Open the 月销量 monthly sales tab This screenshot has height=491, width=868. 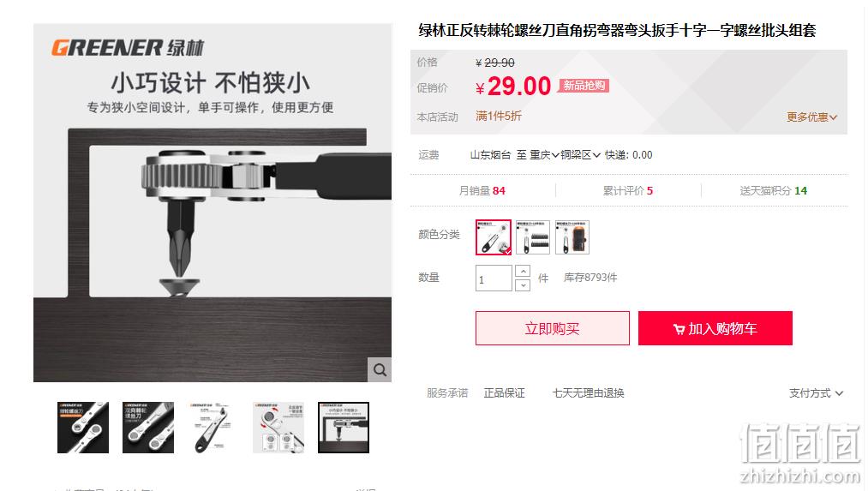[x=482, y=190]
